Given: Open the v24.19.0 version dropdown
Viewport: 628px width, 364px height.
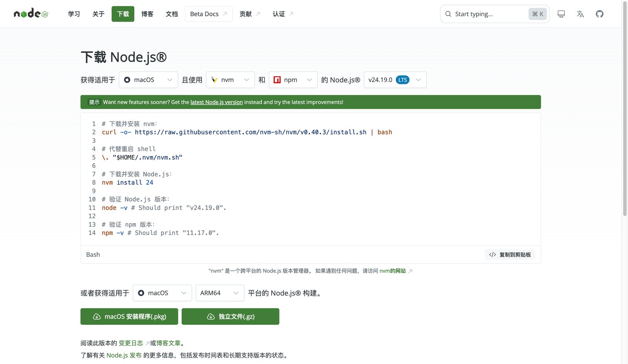Looking at the screenshot, I should click(x=395, y=80).
